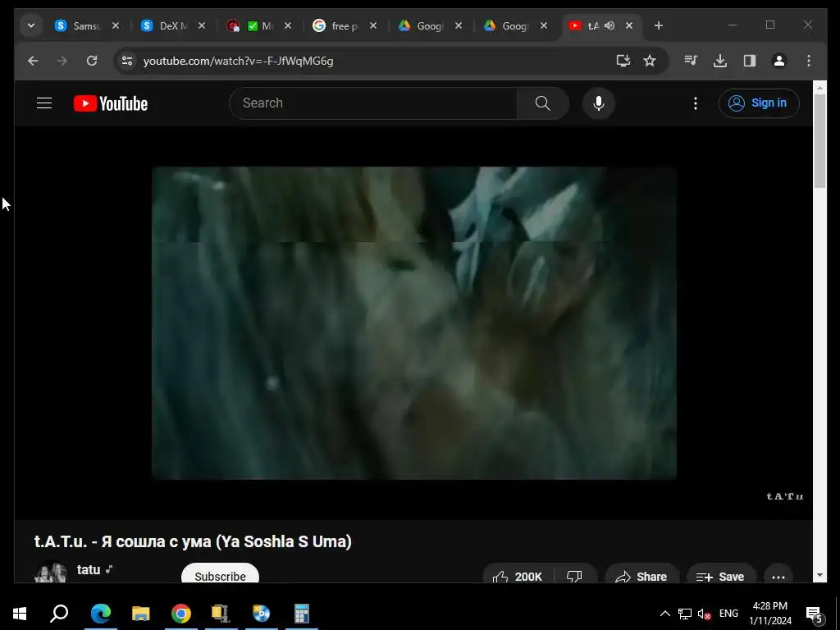
Task: Click the page vertical scrollbar thumb
Action: click(x=819, y=141)
